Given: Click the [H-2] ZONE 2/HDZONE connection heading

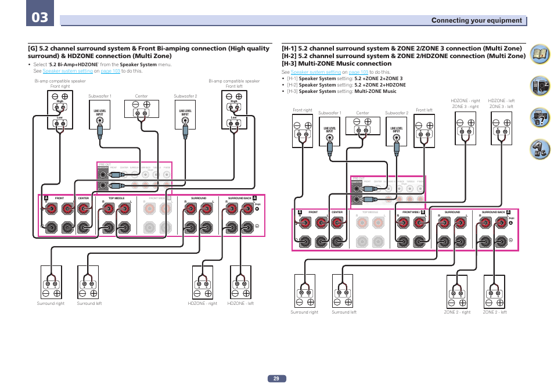Looking at the screenshot, I should tap(404, 56).
